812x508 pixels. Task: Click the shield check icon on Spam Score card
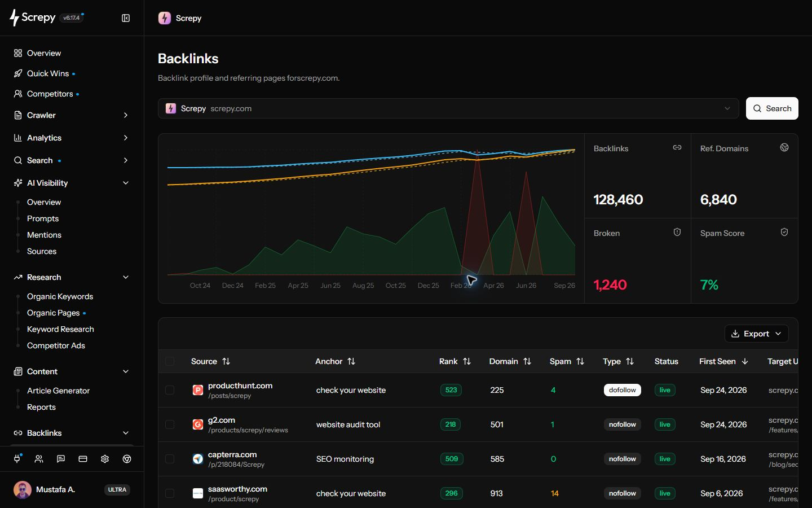tap(784, 232)
